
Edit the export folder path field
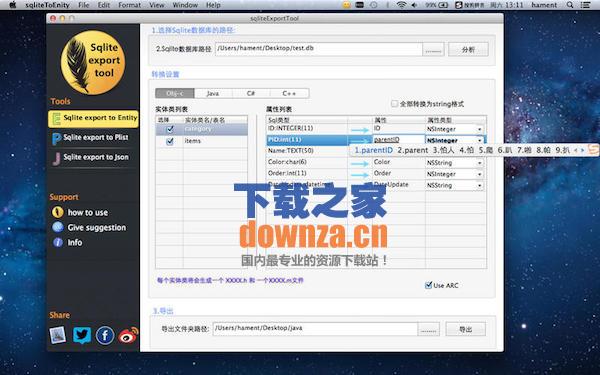(315, 329)
